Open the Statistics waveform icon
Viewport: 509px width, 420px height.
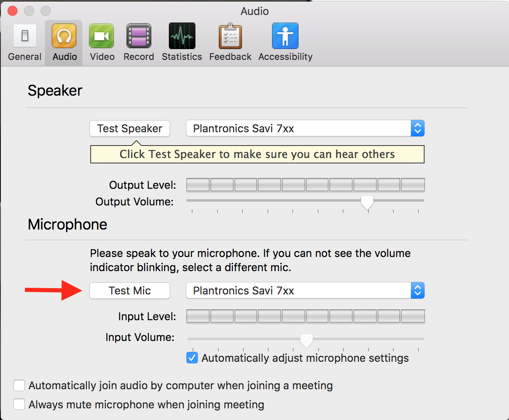[x=182, y=36]
